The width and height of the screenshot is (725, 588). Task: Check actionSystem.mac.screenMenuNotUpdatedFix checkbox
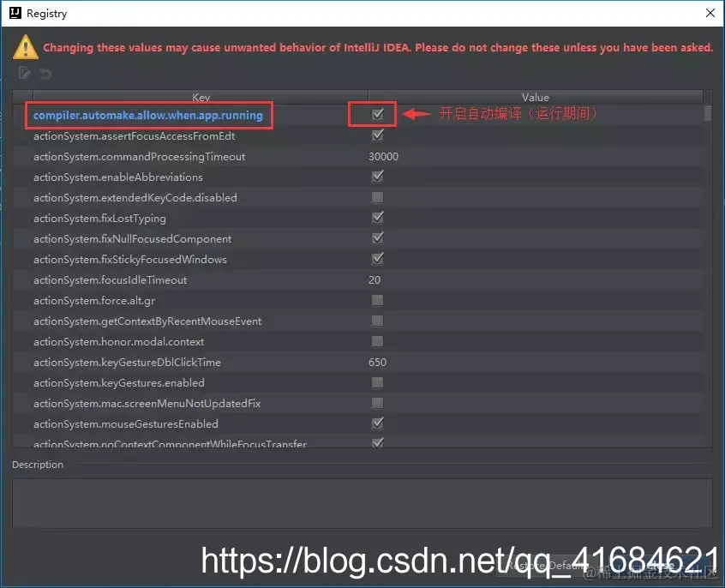coord(377,403)
